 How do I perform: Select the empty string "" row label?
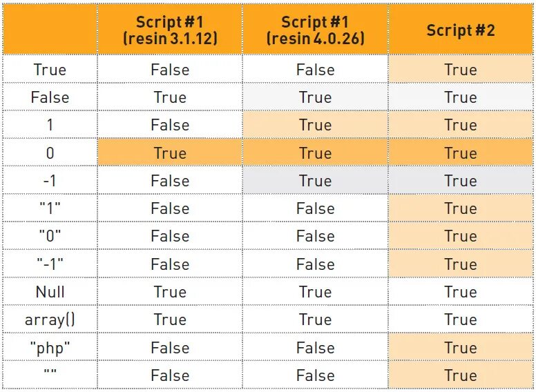50,371
